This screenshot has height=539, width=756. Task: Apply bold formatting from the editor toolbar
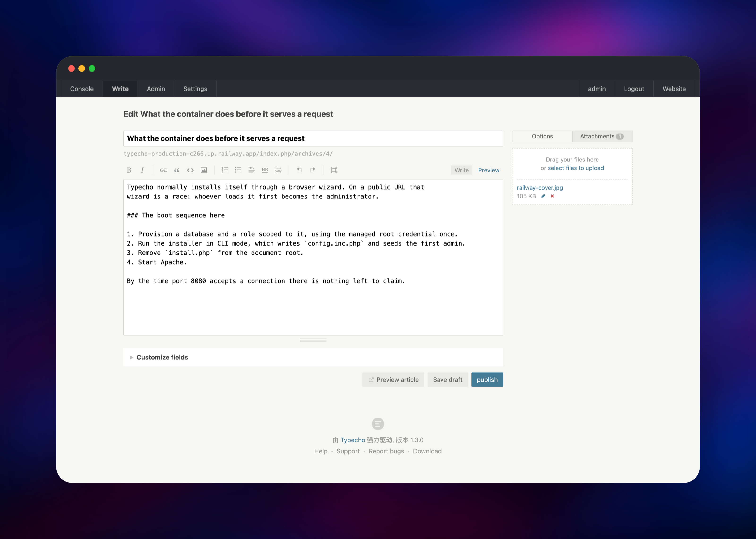click(129, 170)
